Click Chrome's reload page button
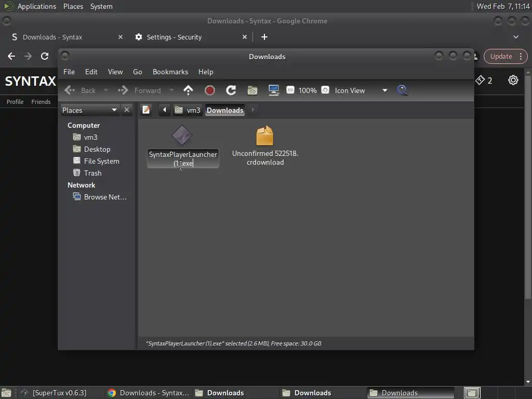This screenshot has height=399, width=532. tap(45, 56)
